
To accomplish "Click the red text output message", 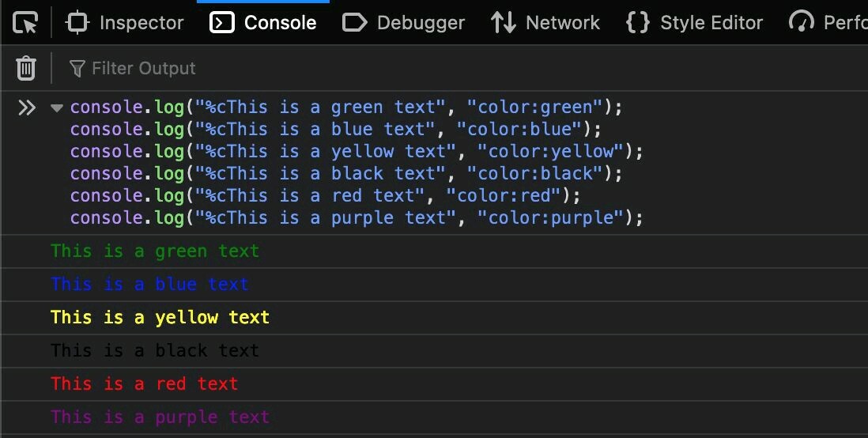I will [144, 384].
